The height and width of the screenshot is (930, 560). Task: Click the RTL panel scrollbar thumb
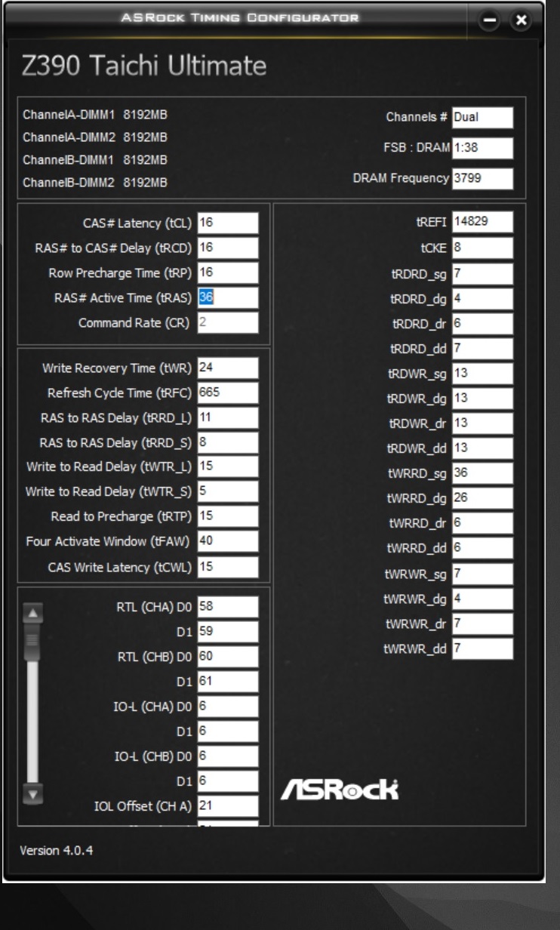32,642
